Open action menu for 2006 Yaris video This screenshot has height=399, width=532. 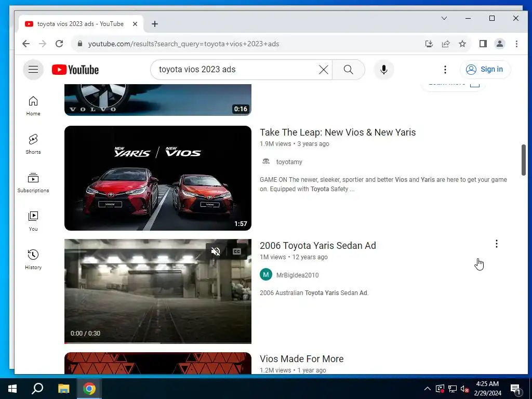tap(496, 244)
